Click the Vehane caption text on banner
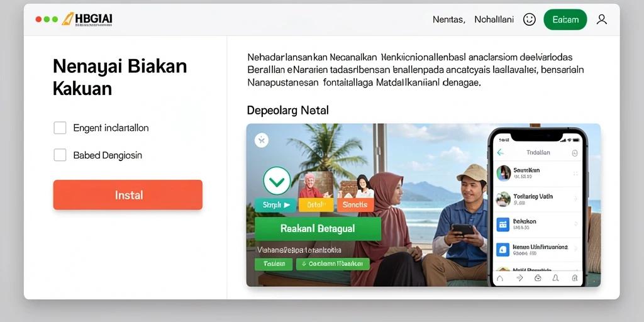644x322 pixels. [x=299, y=250]
